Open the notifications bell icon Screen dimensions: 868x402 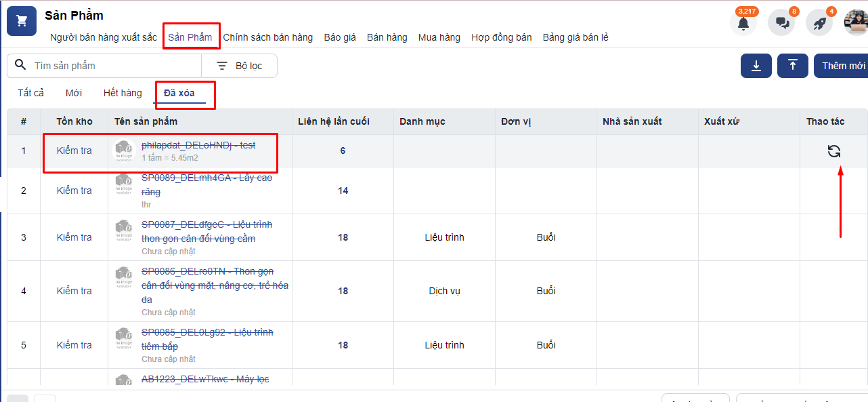(743, 23)
